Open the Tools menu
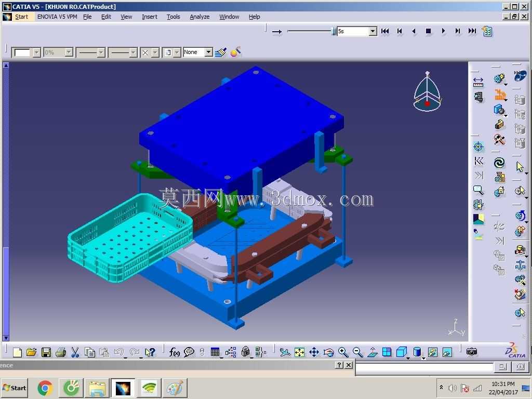Screen dimensions: 532x399 pos(173,17)
